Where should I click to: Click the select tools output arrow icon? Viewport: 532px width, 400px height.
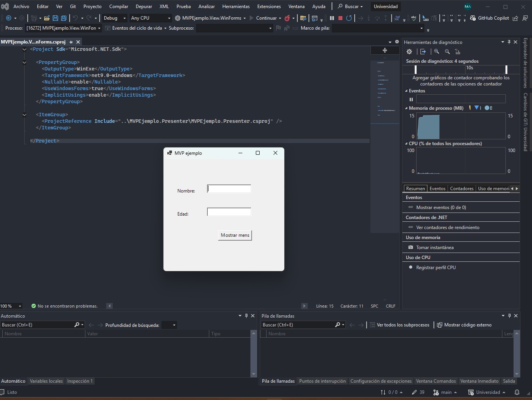(423, 52)
